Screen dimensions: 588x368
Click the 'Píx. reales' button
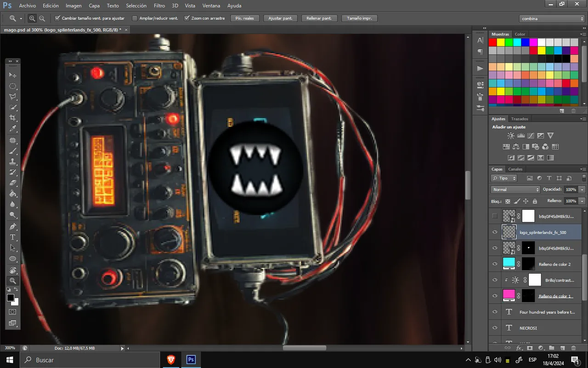(x=245, y=18)
